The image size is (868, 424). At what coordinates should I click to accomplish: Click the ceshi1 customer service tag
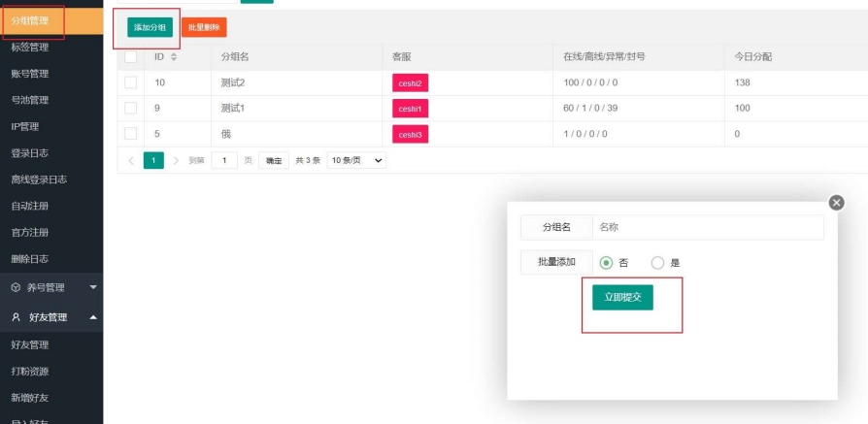tap(410, 109)
